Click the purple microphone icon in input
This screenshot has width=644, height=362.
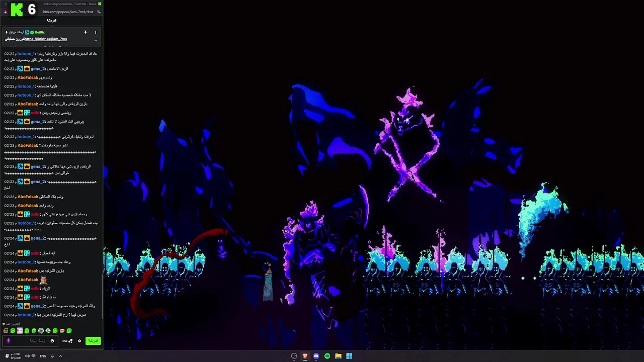pyautogui.click(x=9, y=341)
